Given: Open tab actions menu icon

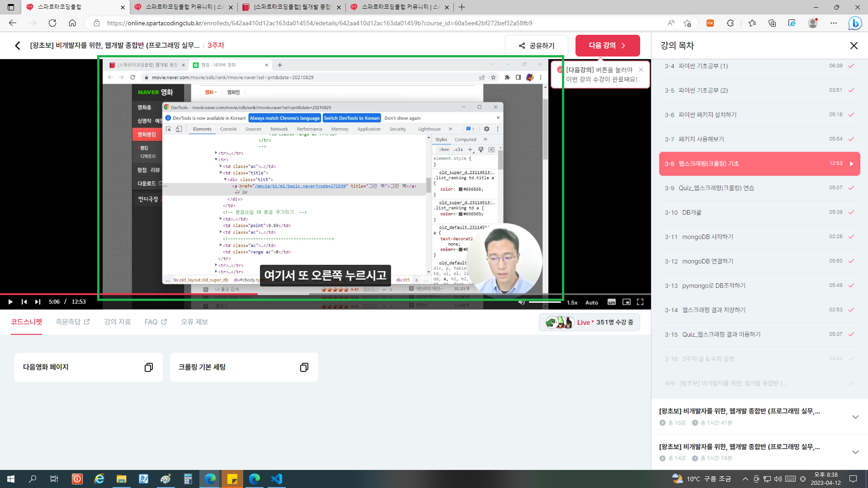Looking at the screenshot, I should (x=11, y=7).
